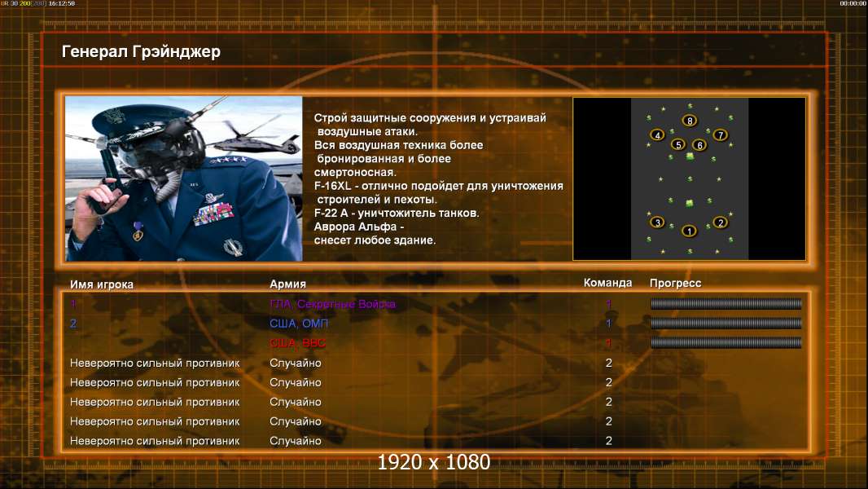Click the clock time in top-left corner

click(x=62, y=3)
